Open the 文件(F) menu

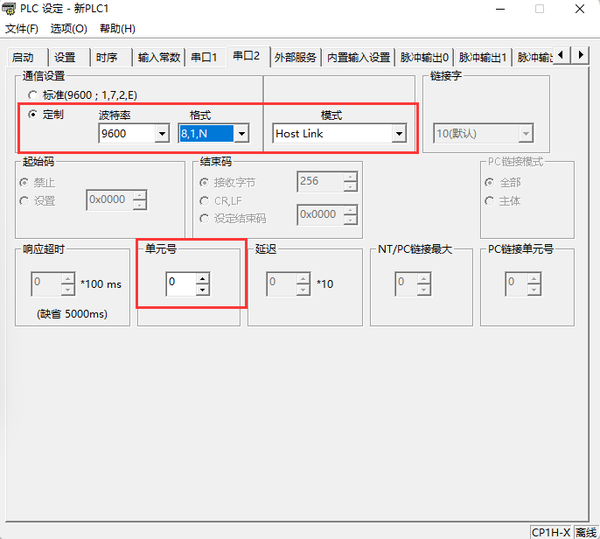pos(21,29)
